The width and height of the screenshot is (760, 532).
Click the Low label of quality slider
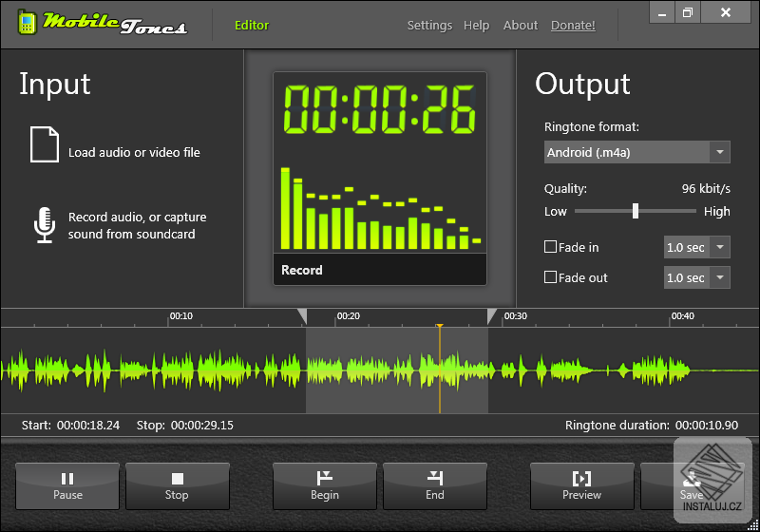click(x=556, y=211)
